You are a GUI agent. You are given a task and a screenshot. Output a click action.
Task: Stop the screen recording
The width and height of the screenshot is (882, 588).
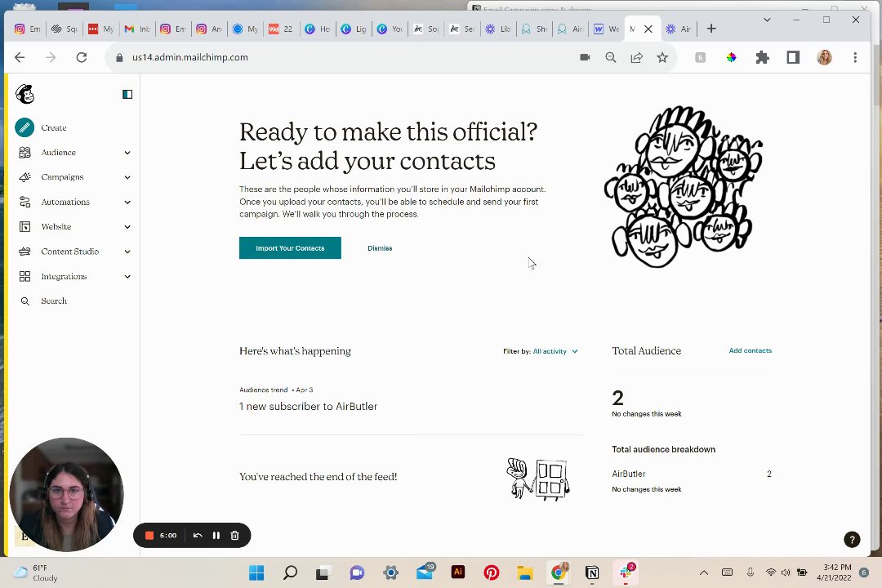pos(149,535)
